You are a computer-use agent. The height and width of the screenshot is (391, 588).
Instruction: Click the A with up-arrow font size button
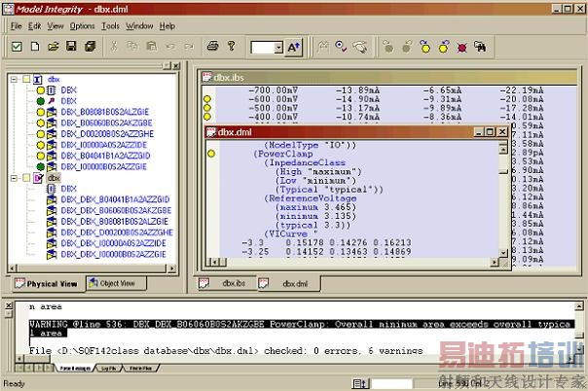(x=293, y=48)
